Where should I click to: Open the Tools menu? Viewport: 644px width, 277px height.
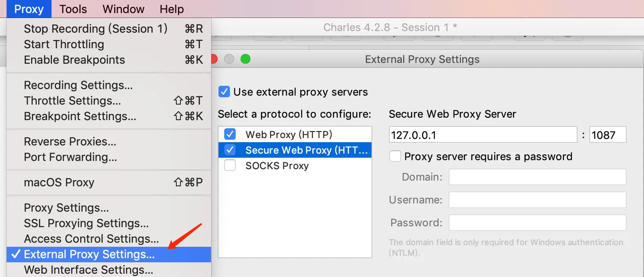point(73,9)
